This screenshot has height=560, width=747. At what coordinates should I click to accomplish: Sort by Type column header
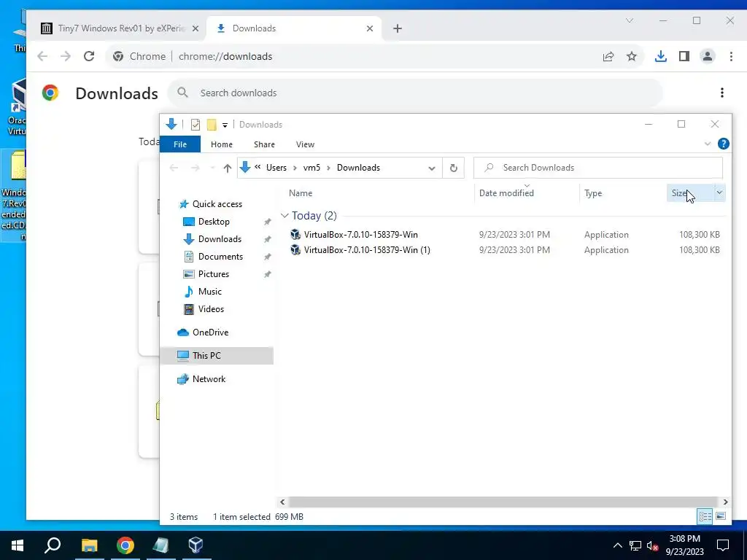[593, 192]
